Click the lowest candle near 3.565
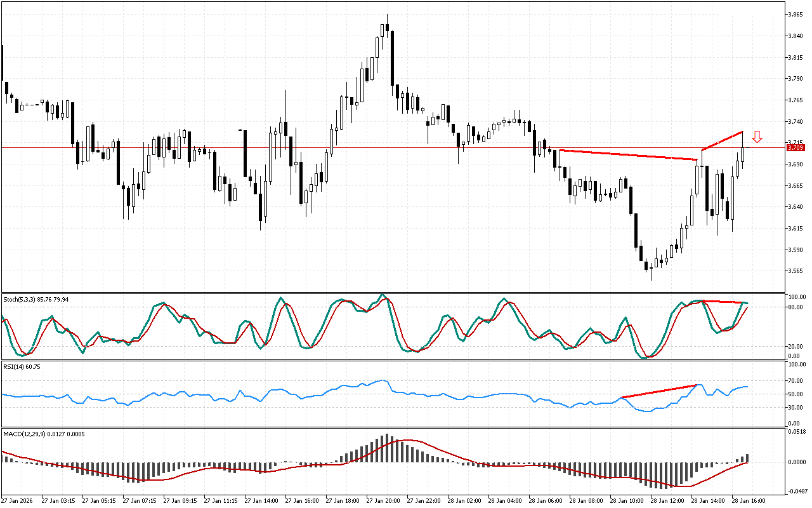This screenshot has height=508, width=812. 651,270
